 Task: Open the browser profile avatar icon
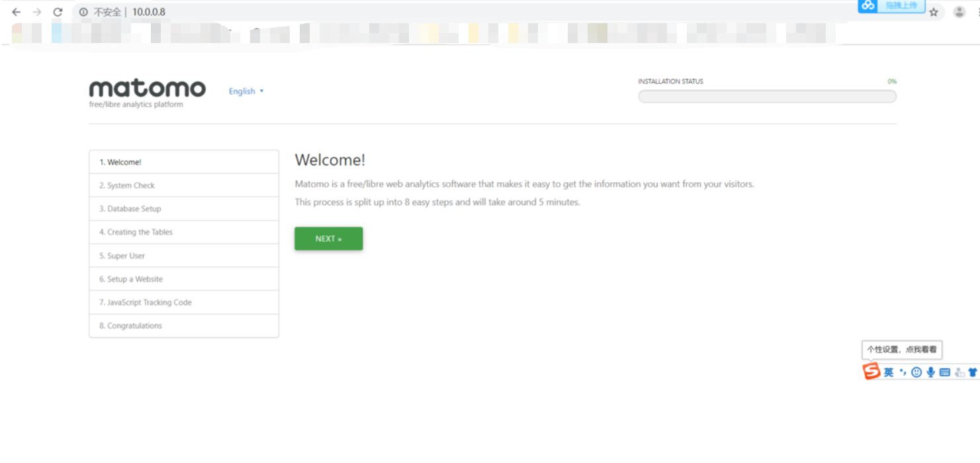959,12
